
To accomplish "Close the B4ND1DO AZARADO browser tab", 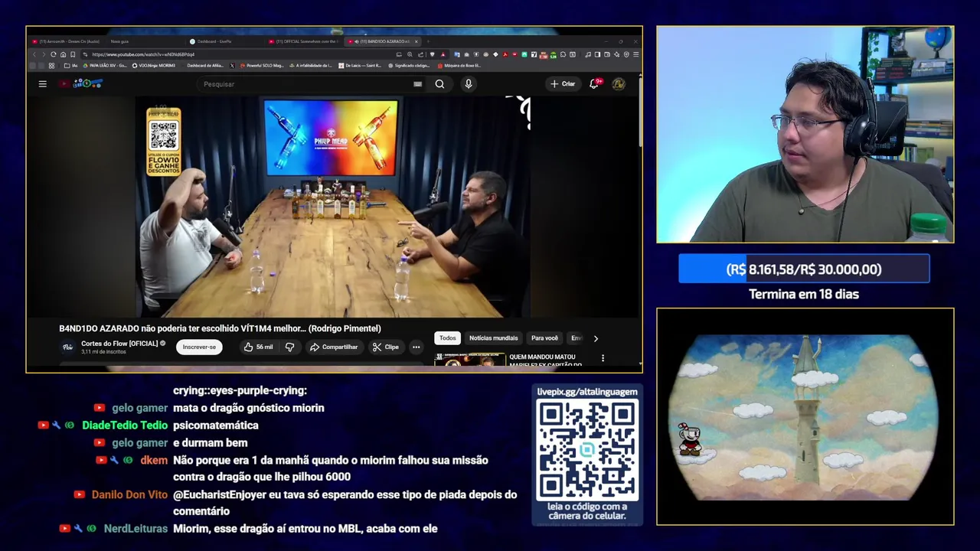I will tap(417, 41).
